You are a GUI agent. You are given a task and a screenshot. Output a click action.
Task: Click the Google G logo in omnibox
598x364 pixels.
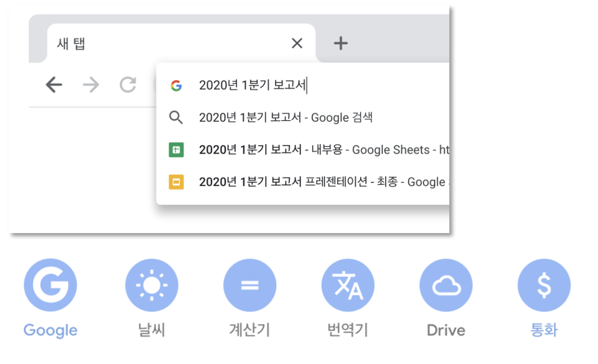pyautogui.click(x=176, y=86)
